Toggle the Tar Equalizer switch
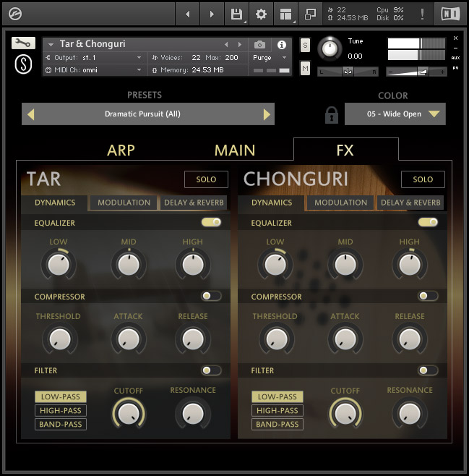This screenshot has width=469, height=476. tap(211, 222)
